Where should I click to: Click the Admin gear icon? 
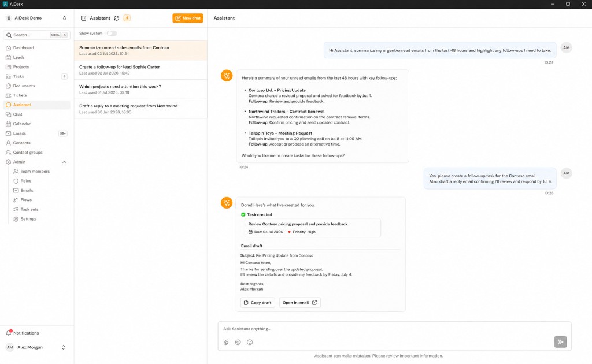point(8,162)
